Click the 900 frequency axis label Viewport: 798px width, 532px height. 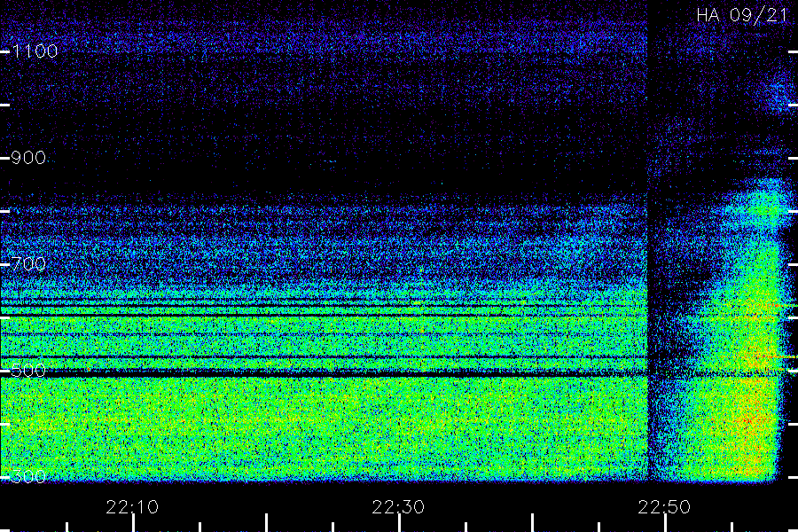28,158
